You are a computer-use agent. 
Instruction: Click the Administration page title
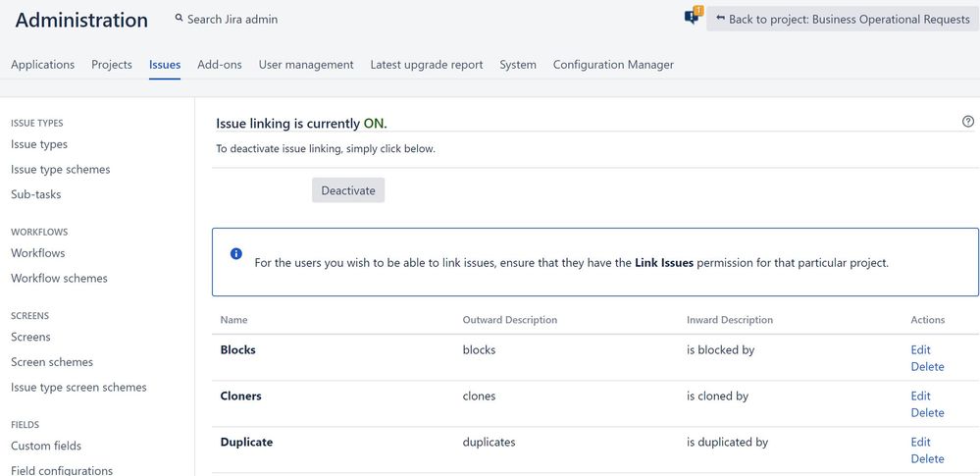(x=81, y=20)
